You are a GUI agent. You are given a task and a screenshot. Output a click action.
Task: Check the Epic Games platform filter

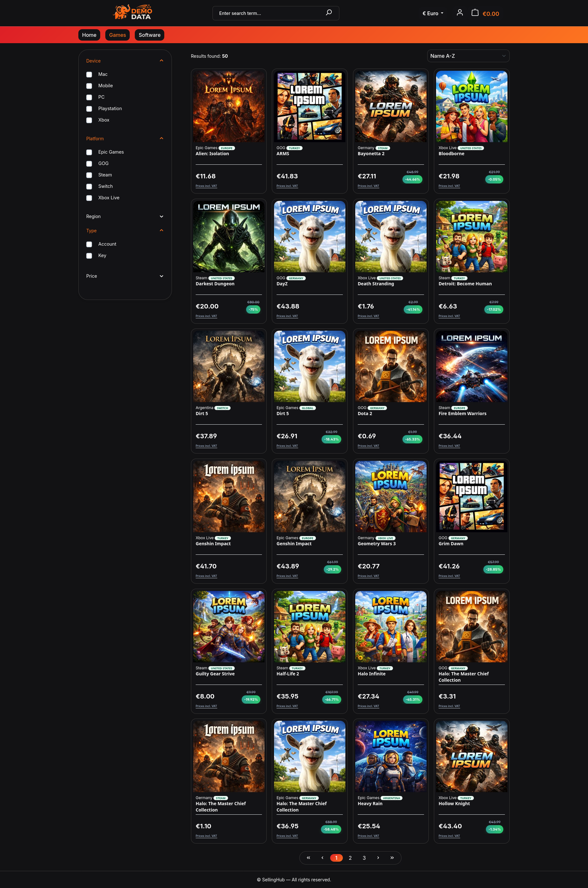pyautogui.click(x=89, y=152)
